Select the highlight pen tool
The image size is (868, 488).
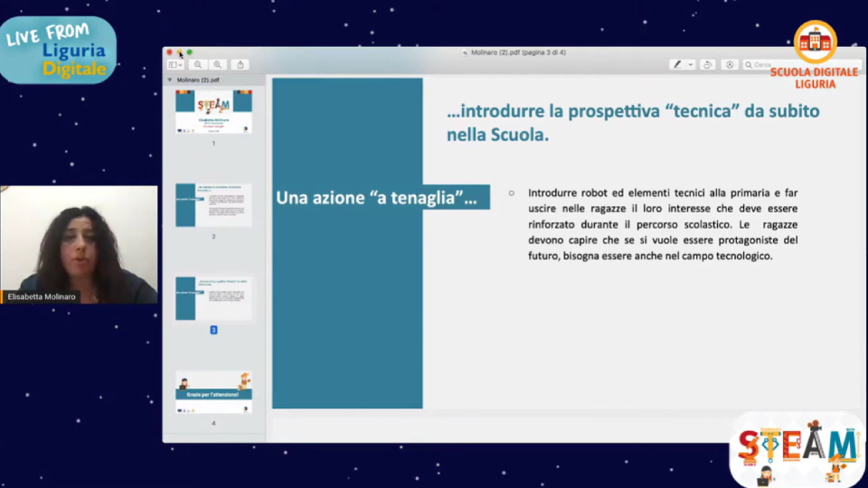click(x=677, y=65)
